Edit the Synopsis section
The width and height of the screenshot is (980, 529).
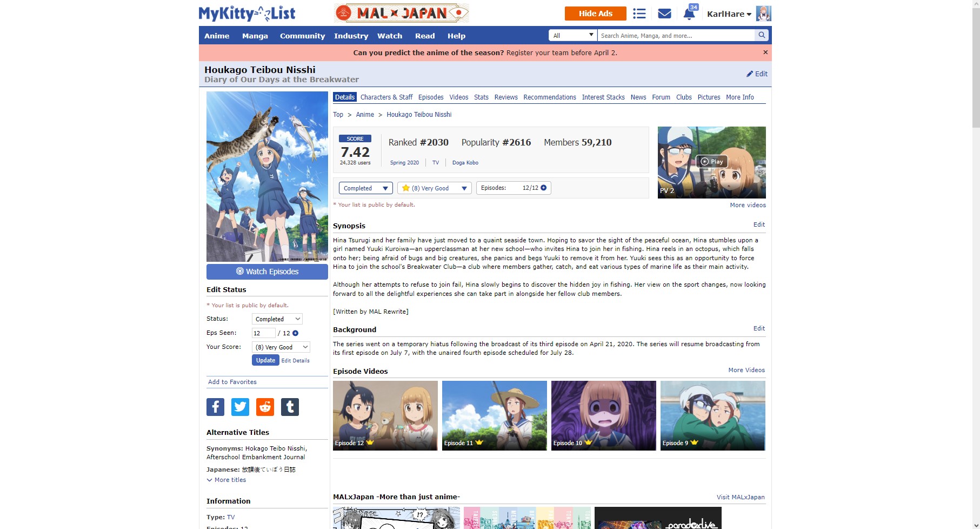click(759, 224)
